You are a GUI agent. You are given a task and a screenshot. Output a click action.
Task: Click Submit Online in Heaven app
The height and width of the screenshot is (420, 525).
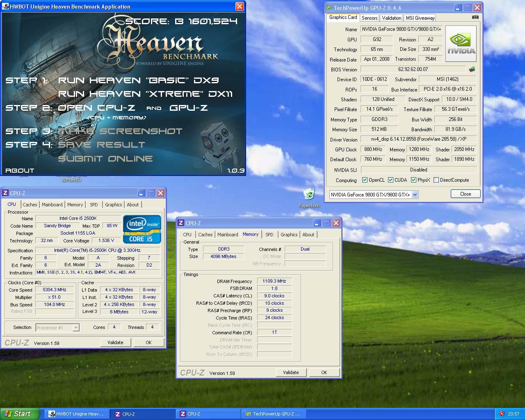105,159
